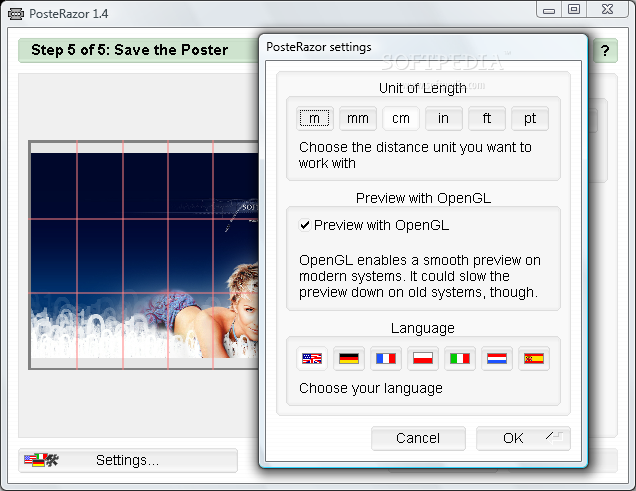Viewport: 636px width, 491px height.
Task: Choose centimeters (cm) as unit
Action: 401,118
